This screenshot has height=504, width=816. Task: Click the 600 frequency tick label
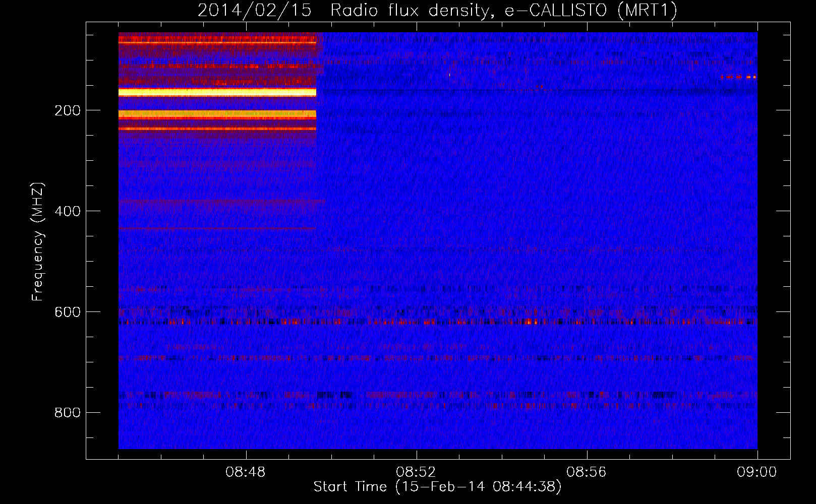[x=68, y=312]
